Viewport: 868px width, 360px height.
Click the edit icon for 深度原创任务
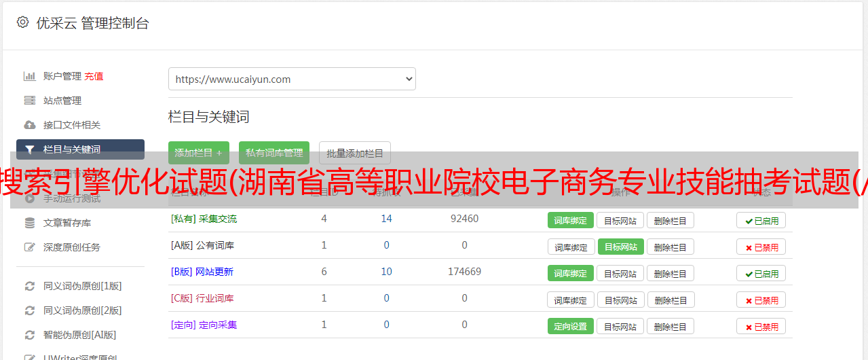(30, 247)
